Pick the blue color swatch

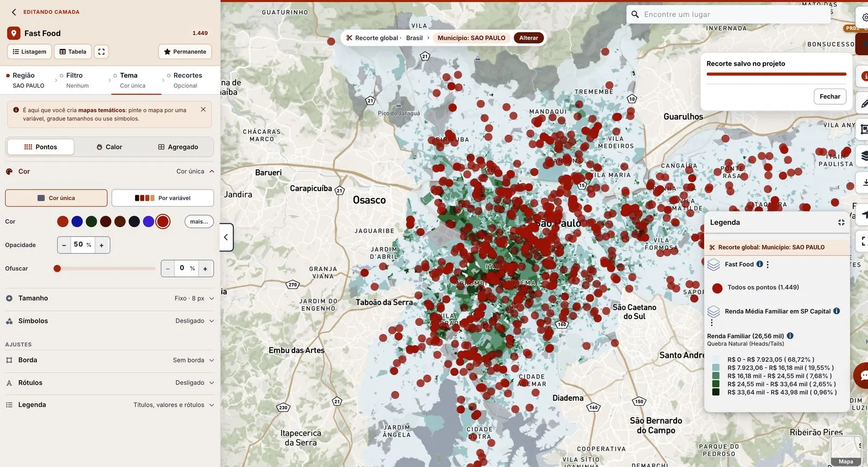[x=77, y=222]
